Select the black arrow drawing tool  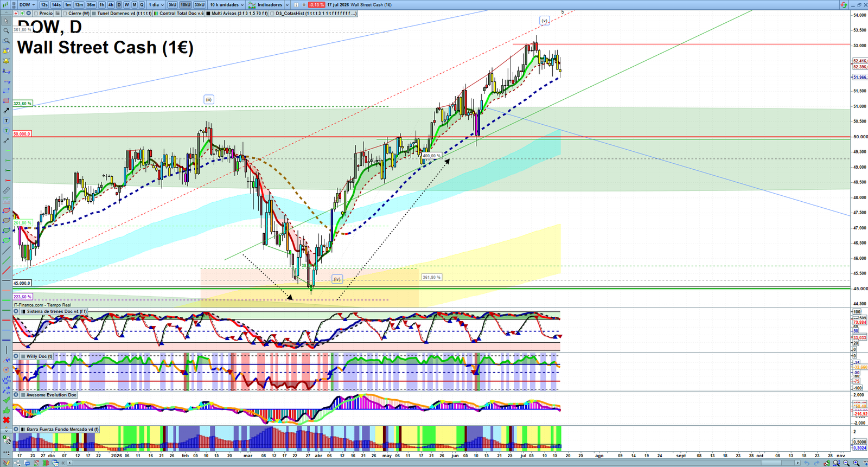[6, 111]
